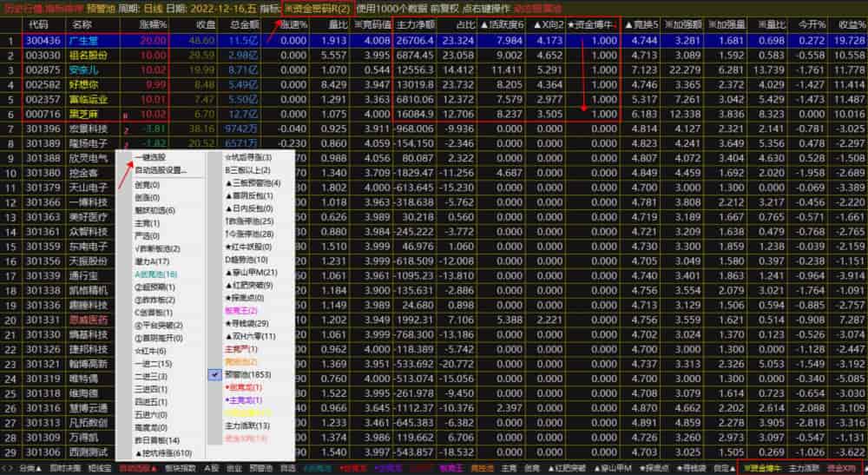Screen dimensions: 868x475
Task: Pick ▲挖坑待涨(610) from the menu
Action: pyautogui.click(x=163, y=453)
